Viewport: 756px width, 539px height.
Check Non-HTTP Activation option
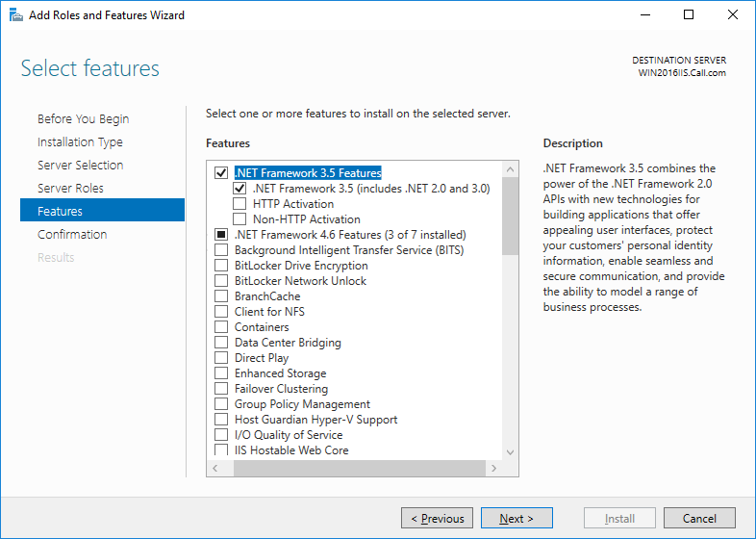point(239,219)
